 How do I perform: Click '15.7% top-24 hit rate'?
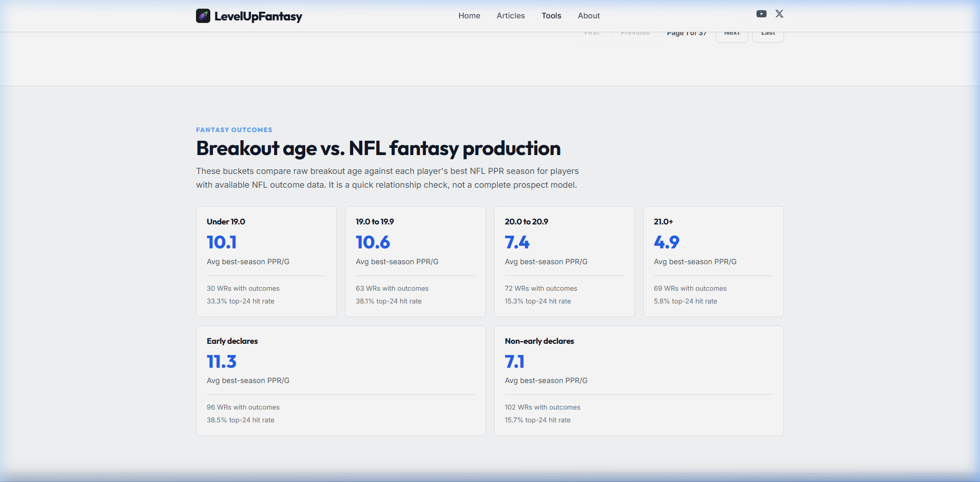pos(537,420)
